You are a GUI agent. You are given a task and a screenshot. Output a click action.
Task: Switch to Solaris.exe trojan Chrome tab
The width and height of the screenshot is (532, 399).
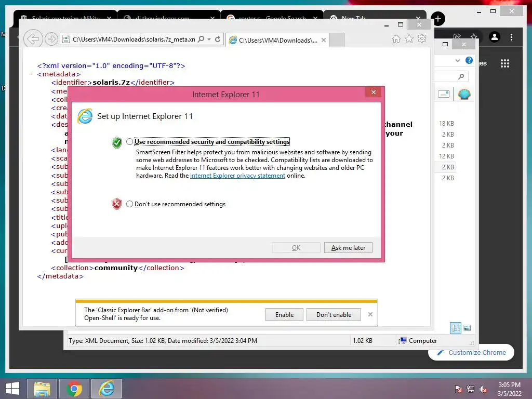tap(65, 16)
